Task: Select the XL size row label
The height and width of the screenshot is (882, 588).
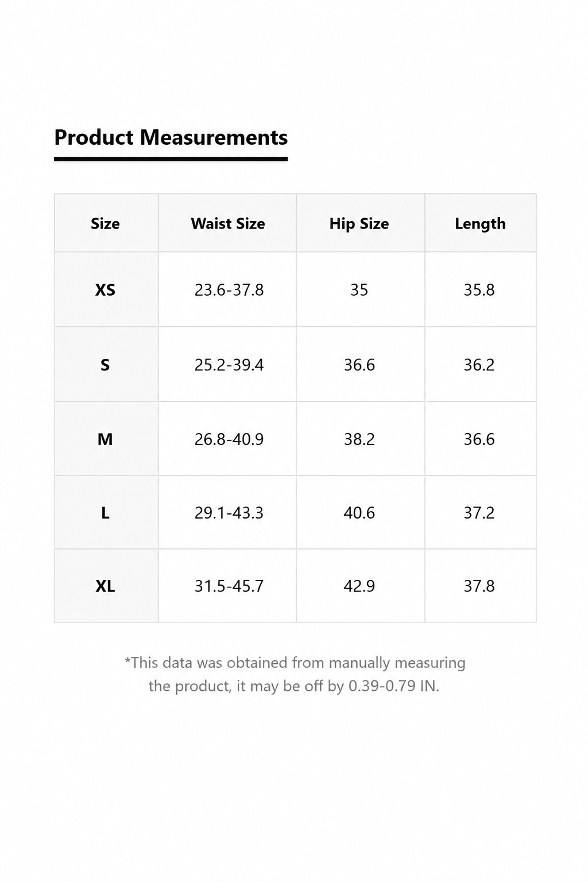Action: (x=105, y=586)
